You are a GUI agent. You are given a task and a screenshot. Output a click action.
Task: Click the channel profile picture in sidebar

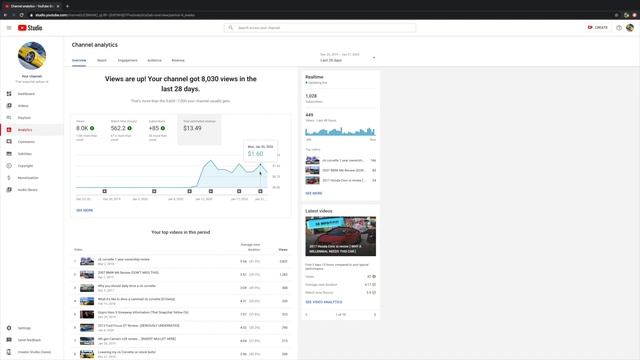click(32, 56)
